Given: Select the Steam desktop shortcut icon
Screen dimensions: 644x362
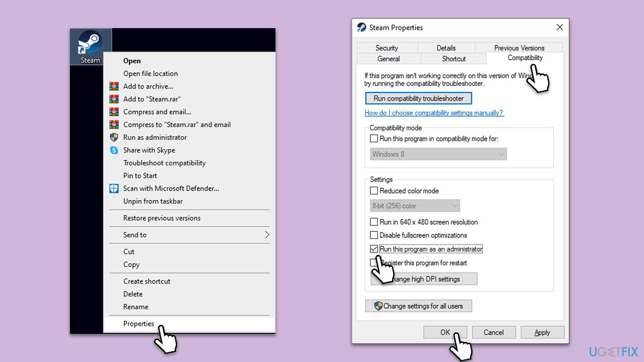Looking at the screenshot, I should click(x=91, y=47).
